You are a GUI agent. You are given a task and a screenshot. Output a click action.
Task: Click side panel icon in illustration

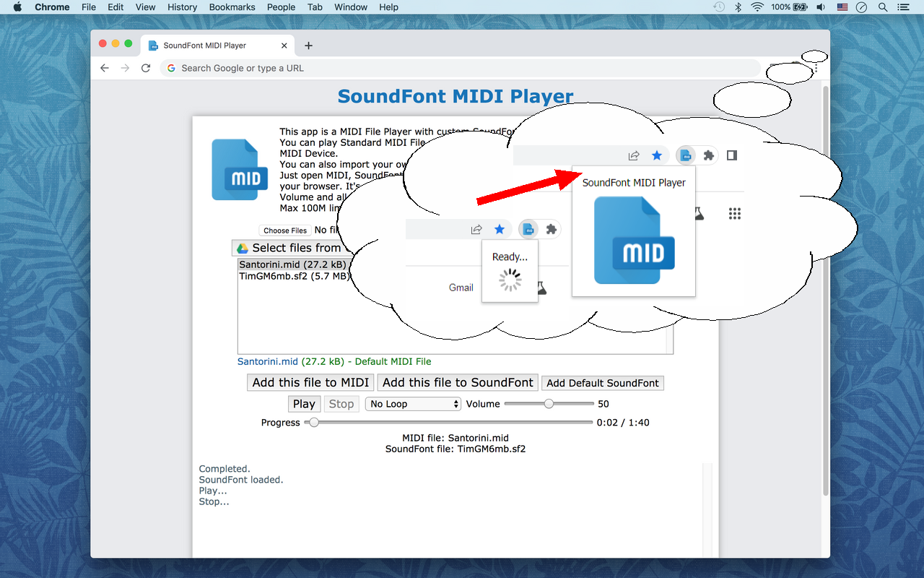[732, 155]
